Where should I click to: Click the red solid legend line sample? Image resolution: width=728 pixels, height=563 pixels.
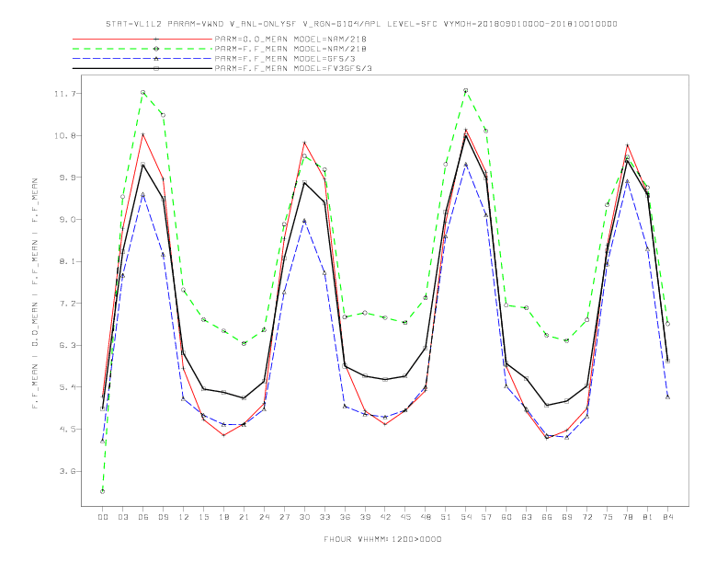(x=142, y=39)
